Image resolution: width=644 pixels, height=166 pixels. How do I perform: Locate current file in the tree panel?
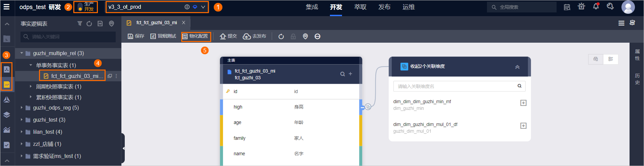[x=111, y=24]
